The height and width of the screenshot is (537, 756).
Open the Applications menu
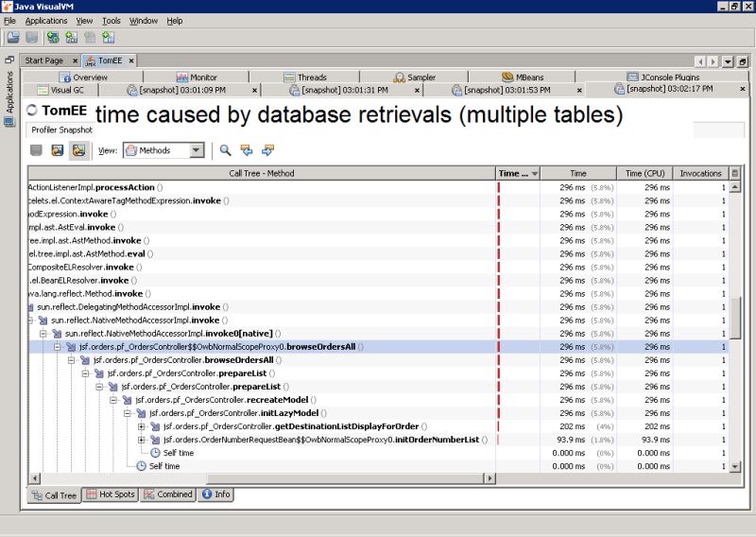[x=46, y=21]
